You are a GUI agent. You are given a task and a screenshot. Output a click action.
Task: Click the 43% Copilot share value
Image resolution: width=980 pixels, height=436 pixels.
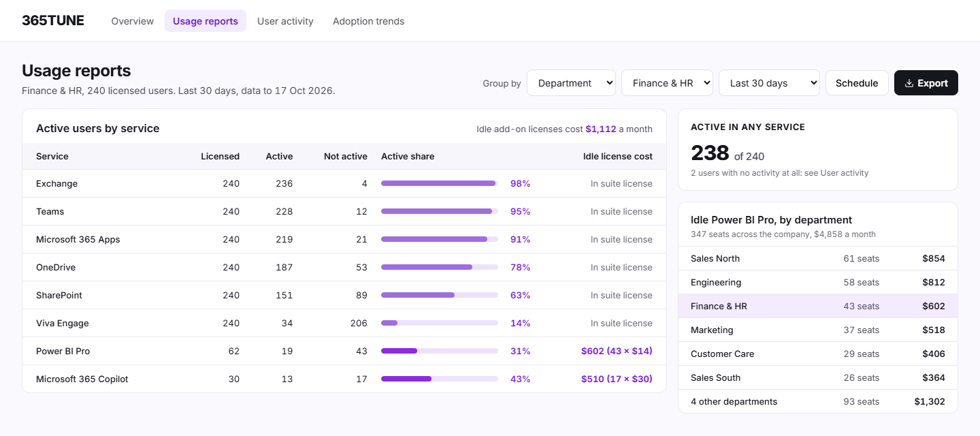click(520, 379)
